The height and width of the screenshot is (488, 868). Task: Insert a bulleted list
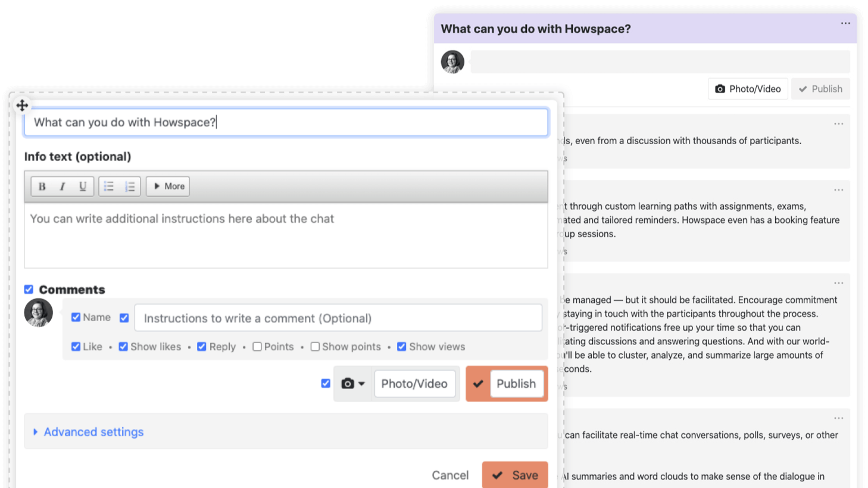pos(109,187)
